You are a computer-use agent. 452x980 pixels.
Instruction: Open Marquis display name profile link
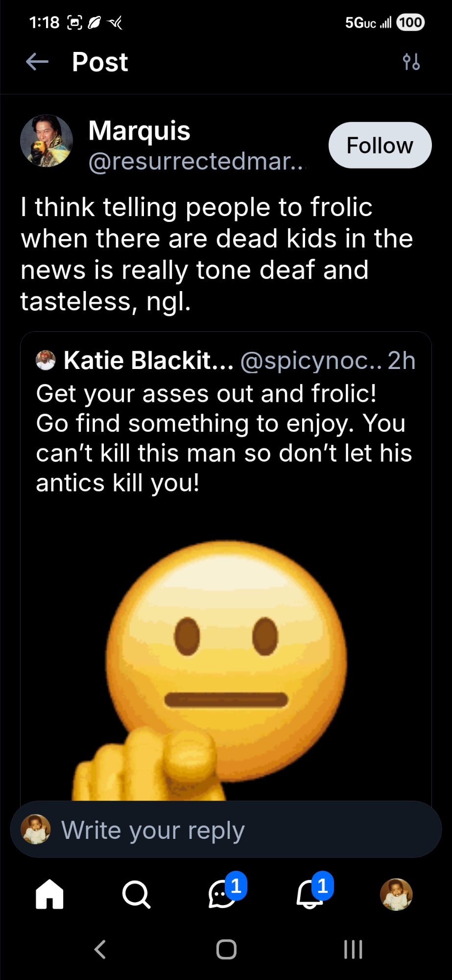pyautogui.click(x=140, y=131)
